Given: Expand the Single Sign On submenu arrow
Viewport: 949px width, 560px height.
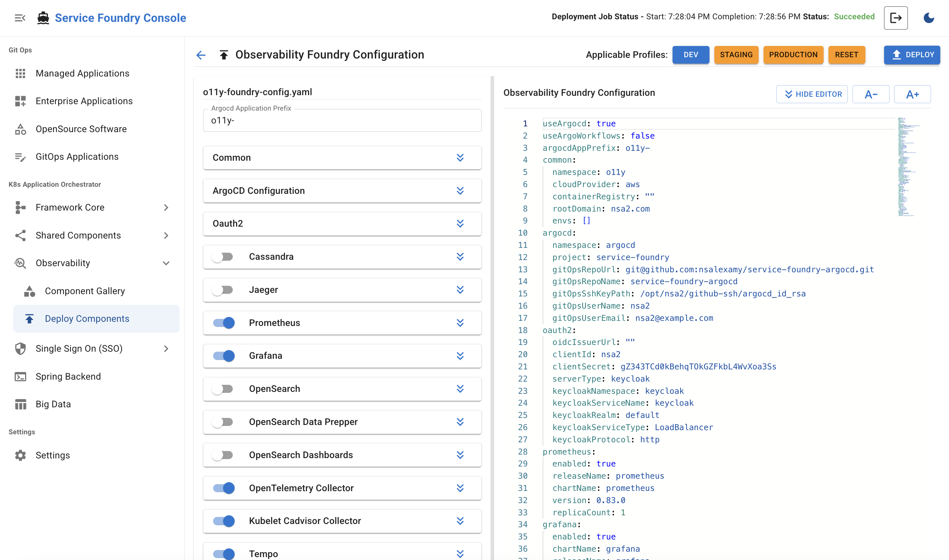Looking at the screenshot, I should pos(166,349).
